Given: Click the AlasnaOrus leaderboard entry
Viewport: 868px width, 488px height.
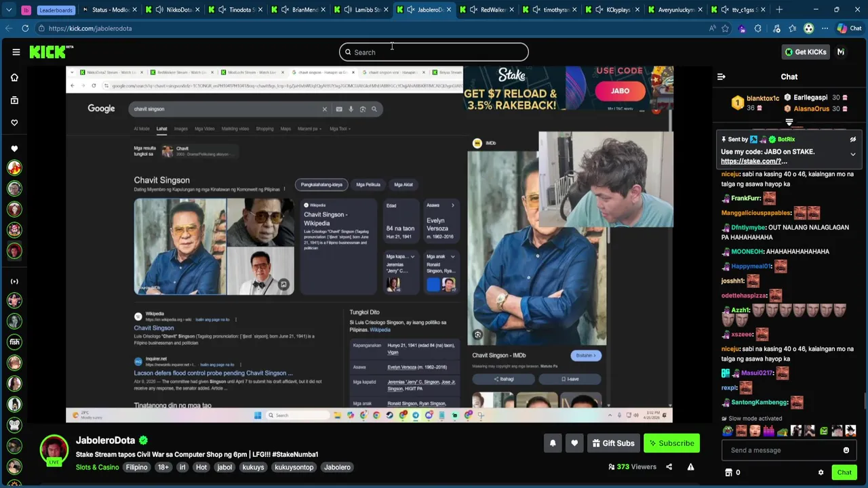Looking at the screenshot, I should [812, 108].
